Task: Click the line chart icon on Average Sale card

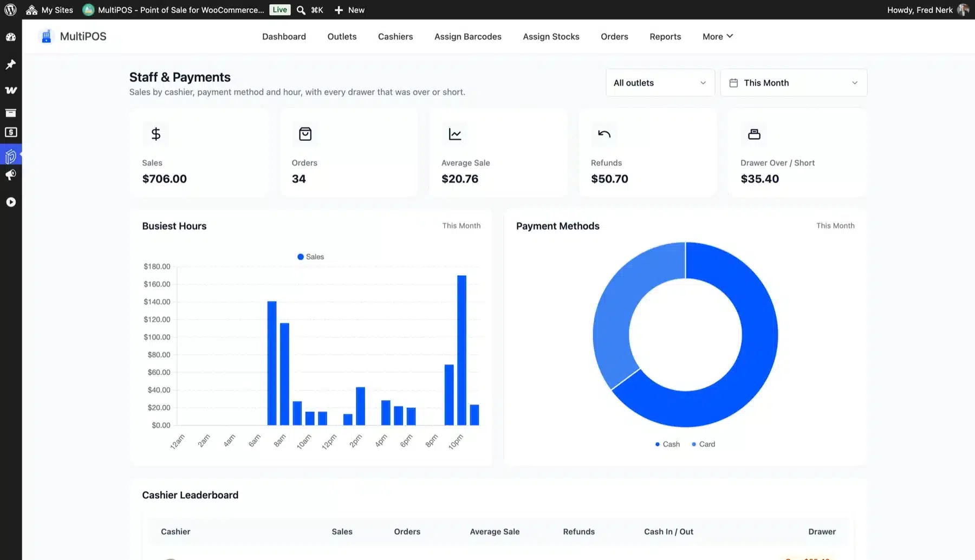Action: click(455, 134)
